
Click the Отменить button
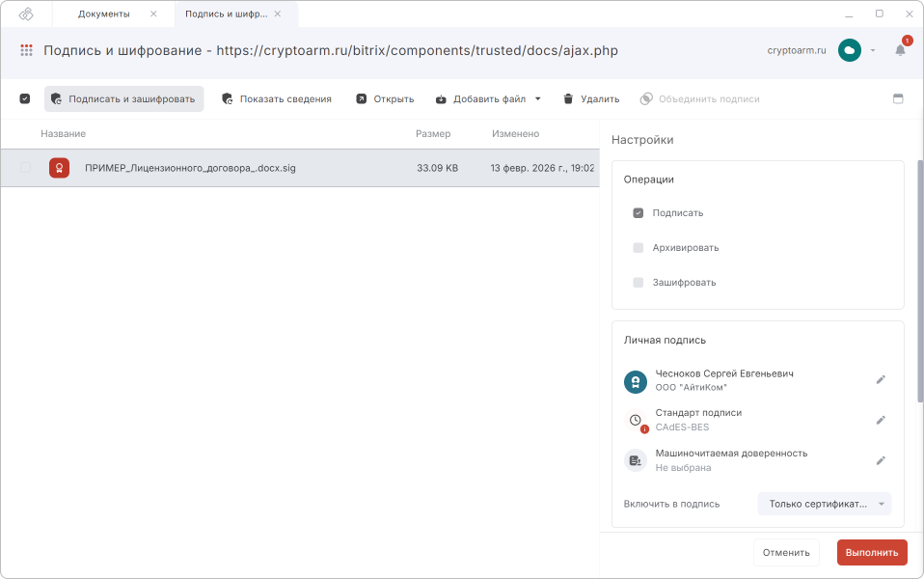(785, 553)
